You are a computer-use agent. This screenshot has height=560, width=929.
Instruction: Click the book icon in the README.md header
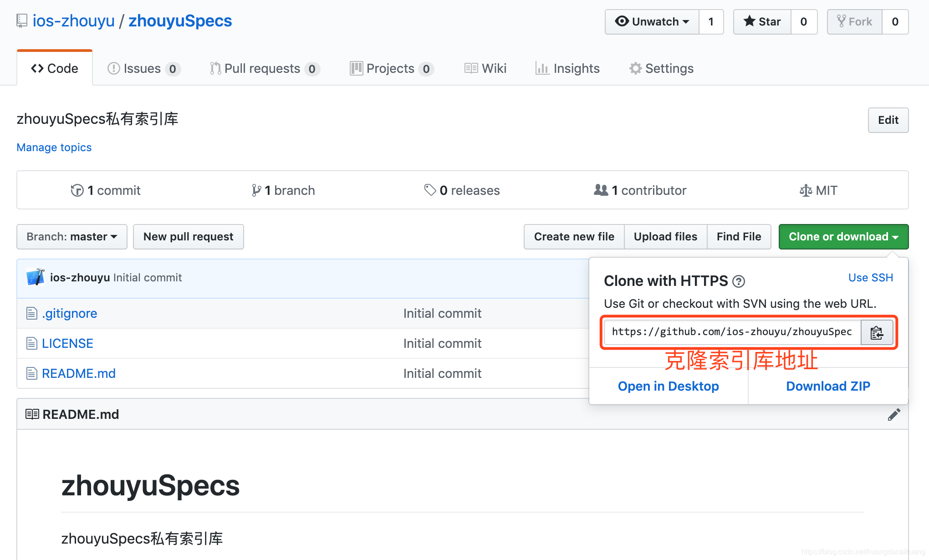tap(32, 414)
